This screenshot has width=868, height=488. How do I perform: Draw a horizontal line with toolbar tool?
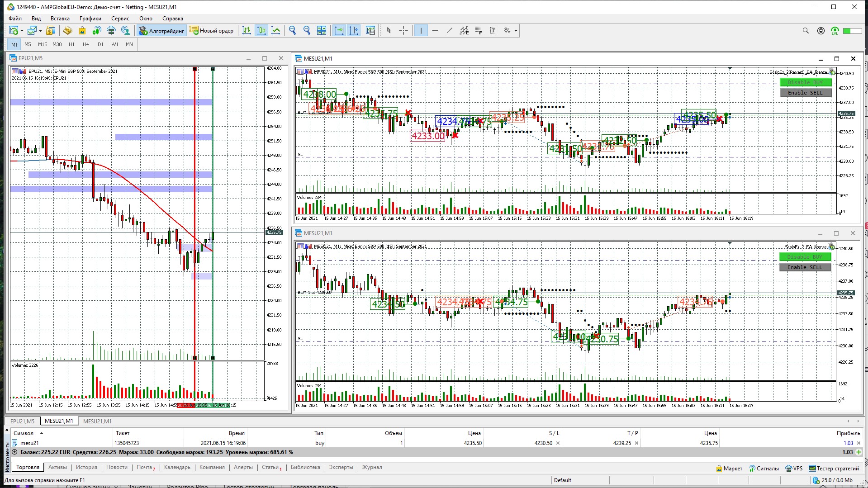click(x=435, y=31)
